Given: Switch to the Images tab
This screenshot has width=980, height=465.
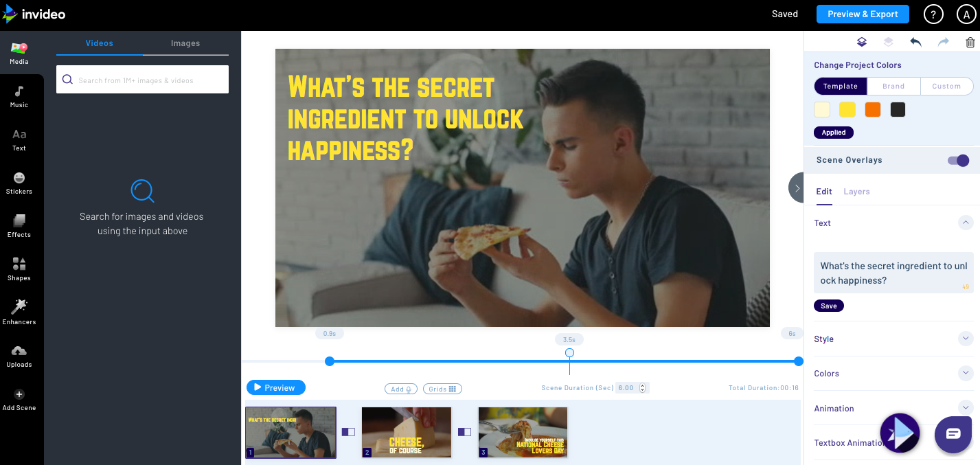Looking at the screenshot, I should 185,43.
